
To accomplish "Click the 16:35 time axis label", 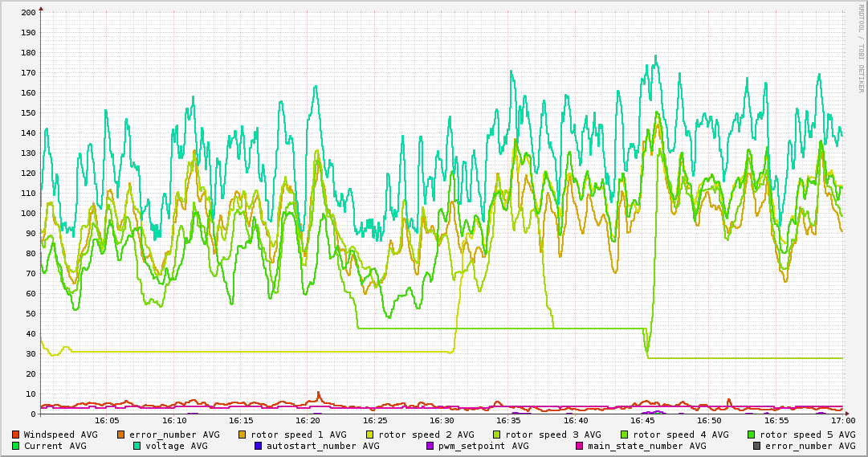I will coord(509,421).
